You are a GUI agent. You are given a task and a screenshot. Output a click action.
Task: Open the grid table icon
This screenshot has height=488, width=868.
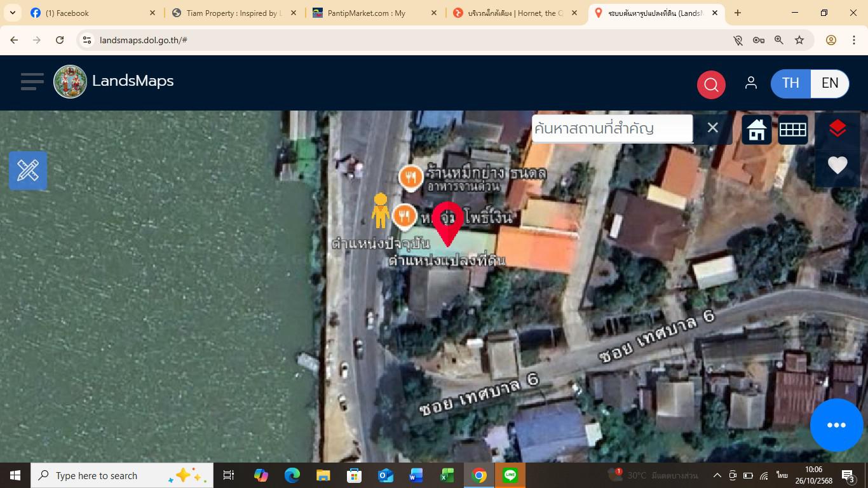[792, 130]
